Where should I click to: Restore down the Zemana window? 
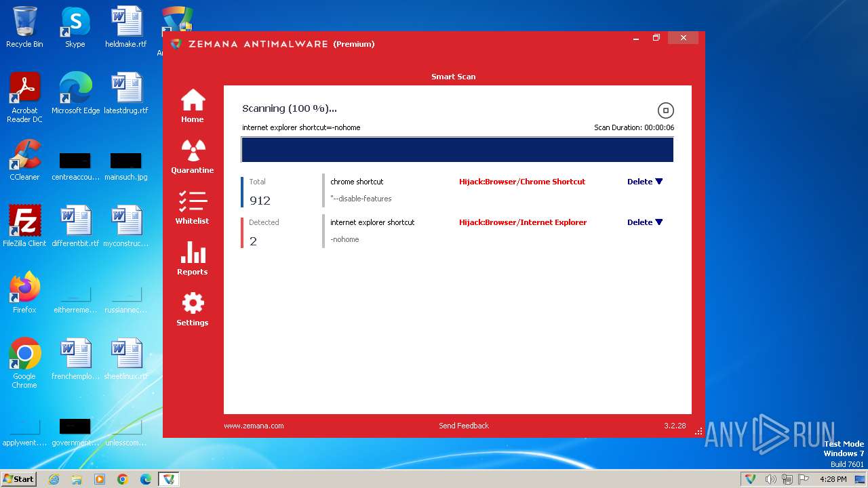point(656,38)
